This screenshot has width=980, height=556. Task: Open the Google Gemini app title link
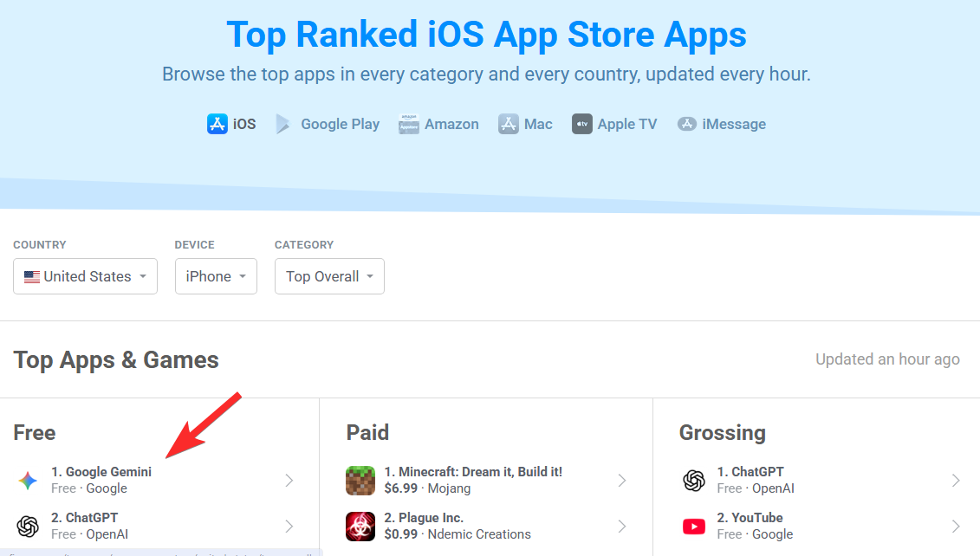101,472
